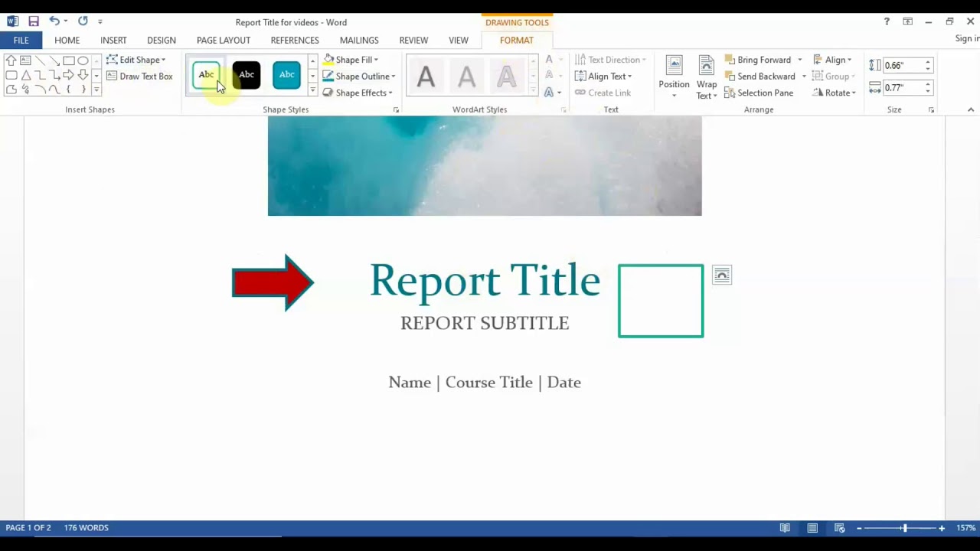Apply the black filled Abc shape style

(x=247, y=75)
